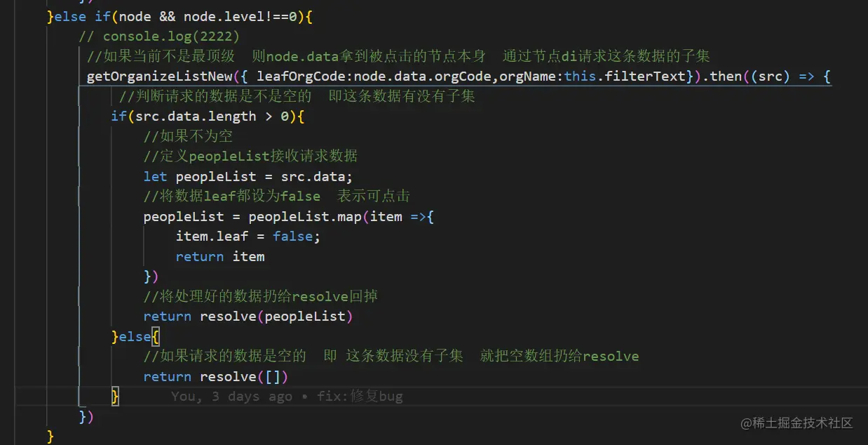This screenshot has height=445, width=868.
Task: Click ".then((src) => {" at the line end
Action: point(766,76)
